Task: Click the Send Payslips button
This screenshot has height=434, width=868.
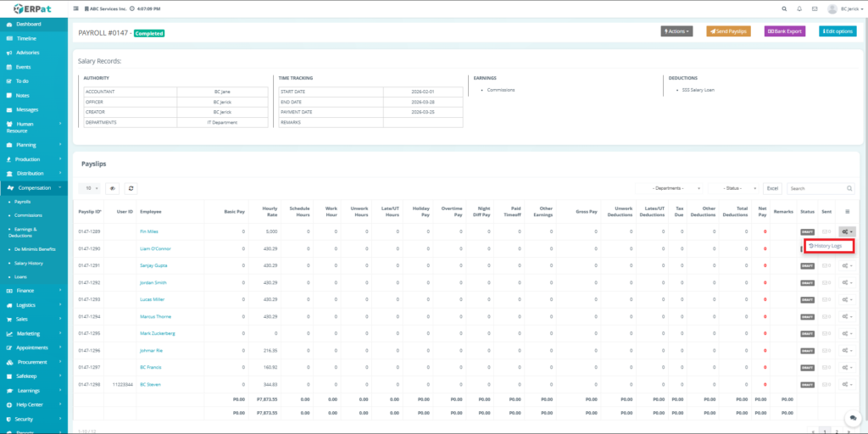Action: (728, 31)
